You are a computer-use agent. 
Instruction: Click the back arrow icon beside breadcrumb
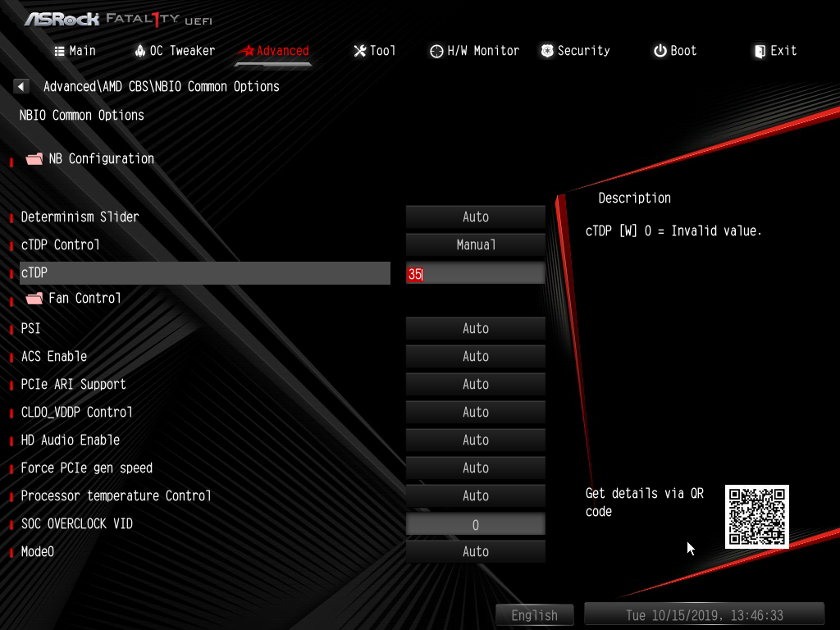coord(21,86)
